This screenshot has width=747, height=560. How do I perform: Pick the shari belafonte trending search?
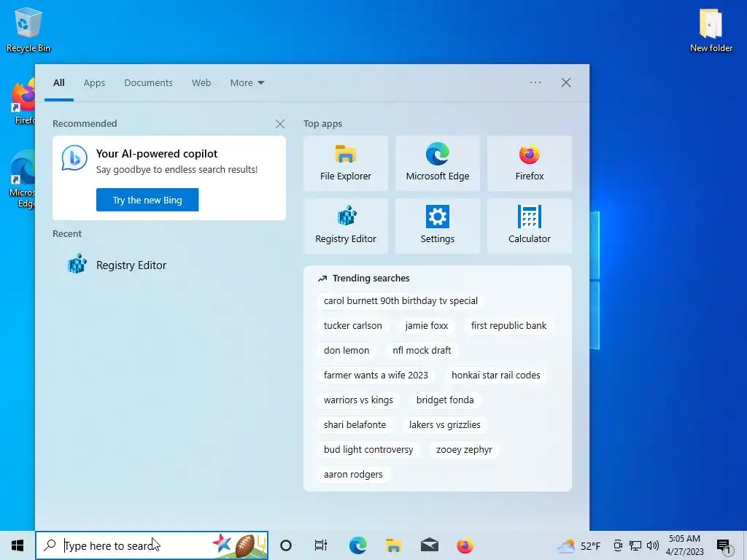coord(355,425)
